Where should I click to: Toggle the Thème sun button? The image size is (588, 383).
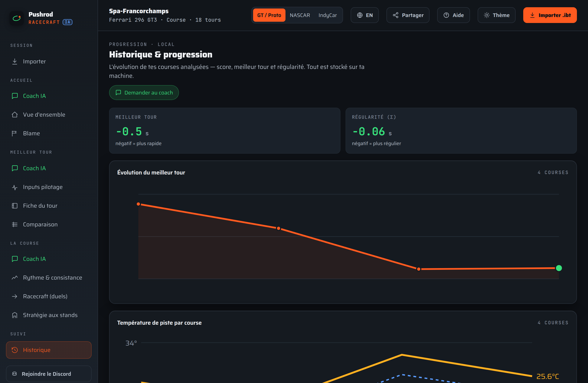click(x=496, y=15)
